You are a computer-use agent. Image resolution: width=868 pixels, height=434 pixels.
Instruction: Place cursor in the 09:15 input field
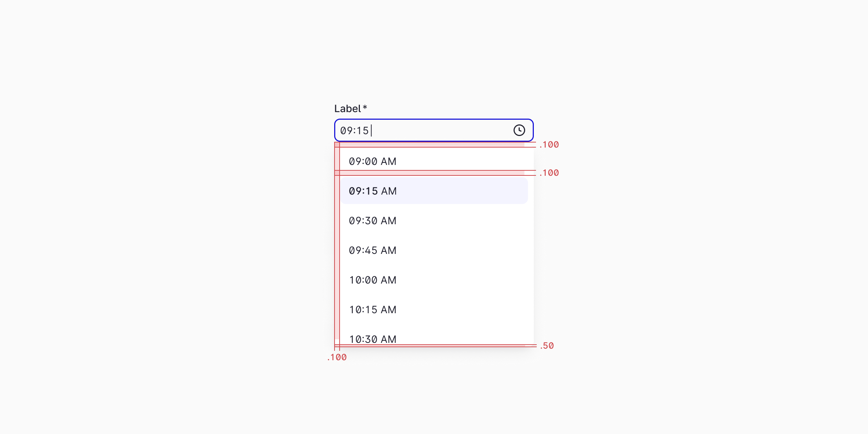398,130
